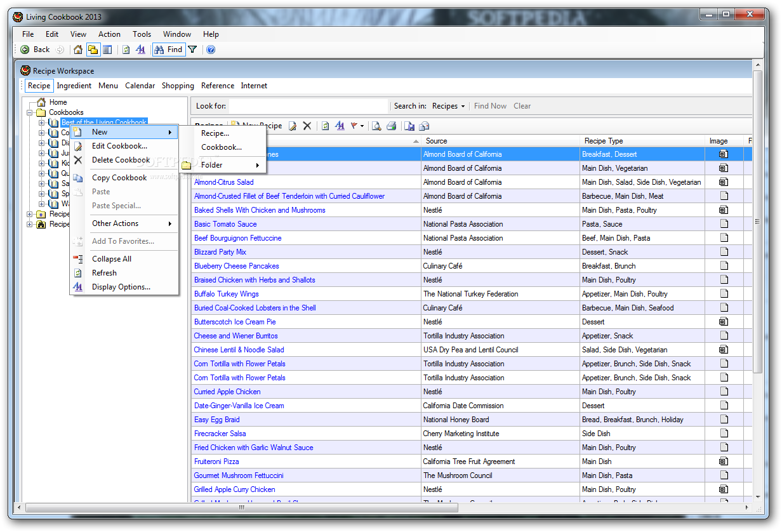
Task: Click the delete X icon in recipe list toolbar
Action: click(x=307, y=126)
